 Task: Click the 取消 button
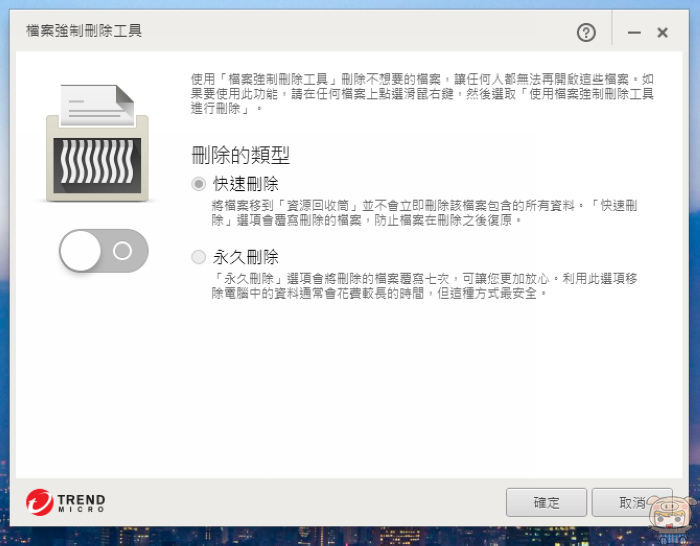tap(632, 502)
